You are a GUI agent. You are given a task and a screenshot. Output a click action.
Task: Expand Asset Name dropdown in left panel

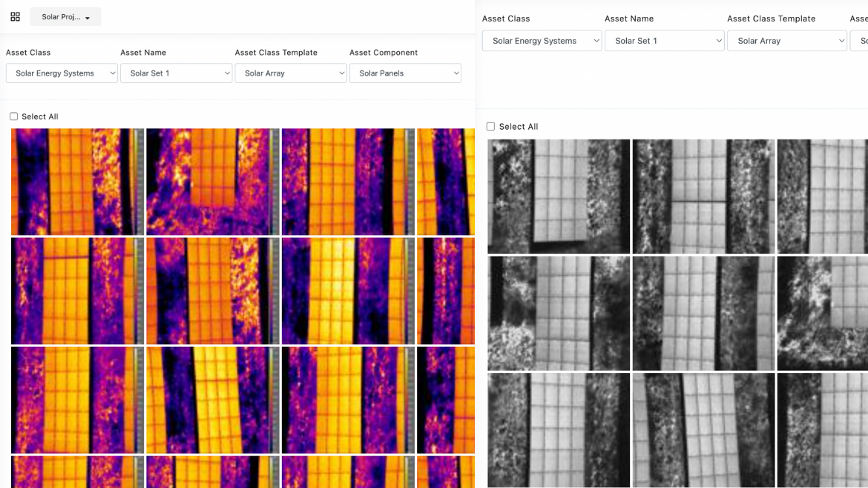pyautogui.click(x=176, y=73)
